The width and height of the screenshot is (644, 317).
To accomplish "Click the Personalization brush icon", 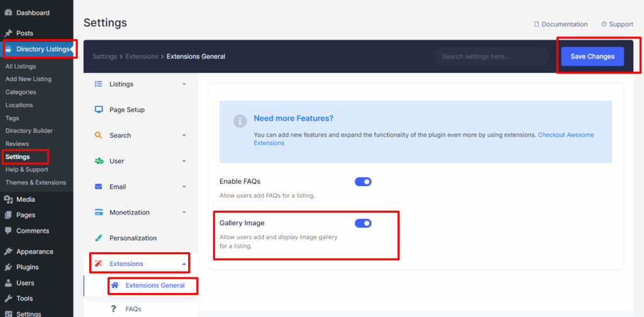I will [99, 238].
